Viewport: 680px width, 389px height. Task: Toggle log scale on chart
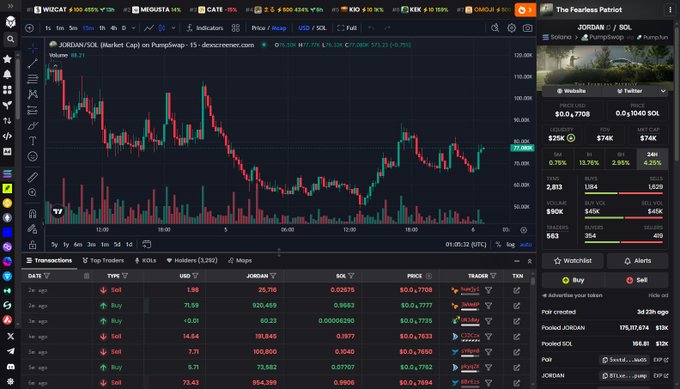[x=510, y=245]
